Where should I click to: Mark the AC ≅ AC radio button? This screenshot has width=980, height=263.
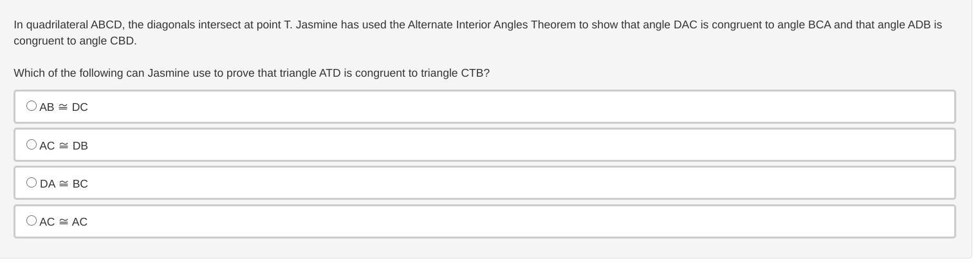tap(32, 220)
